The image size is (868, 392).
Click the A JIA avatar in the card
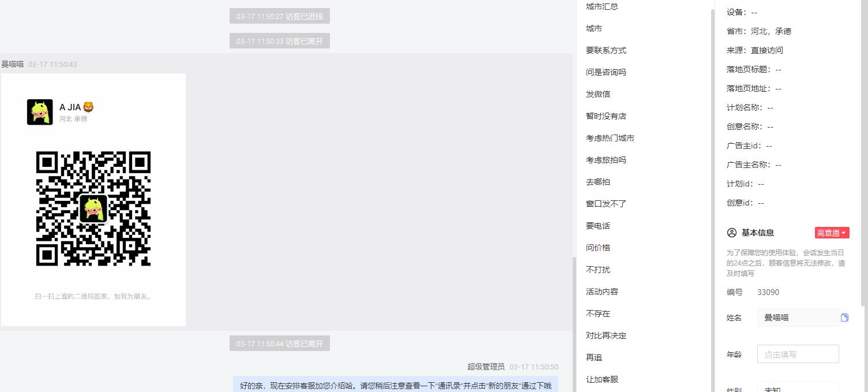[x=40, y=112]
